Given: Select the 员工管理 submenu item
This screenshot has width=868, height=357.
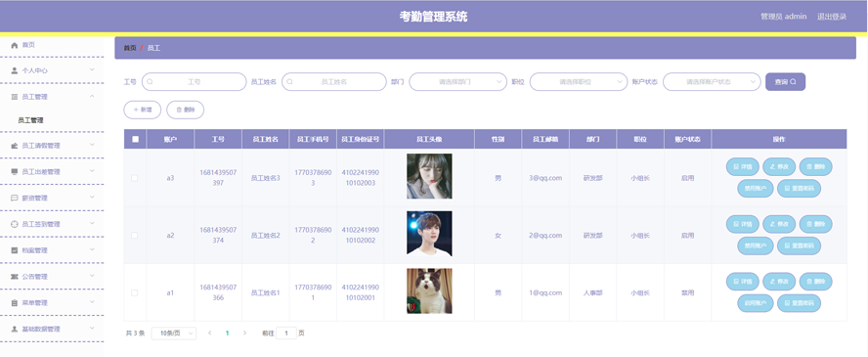Looking at the screenshot, I should 30,120.
